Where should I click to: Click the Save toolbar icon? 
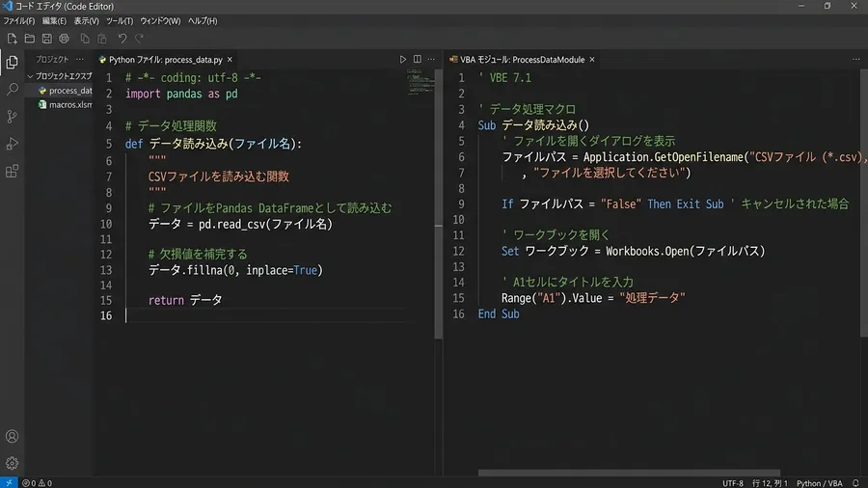[47, 39]
